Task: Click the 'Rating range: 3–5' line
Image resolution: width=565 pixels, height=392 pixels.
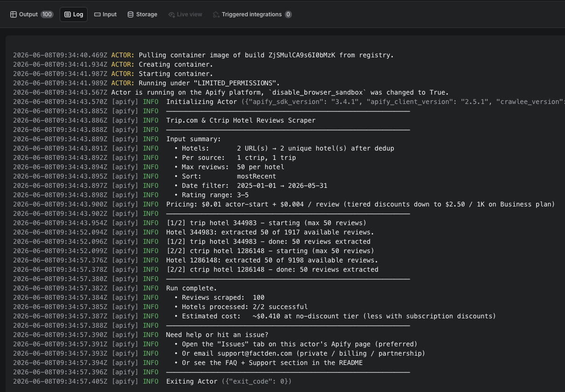Action: pos(131,195)
